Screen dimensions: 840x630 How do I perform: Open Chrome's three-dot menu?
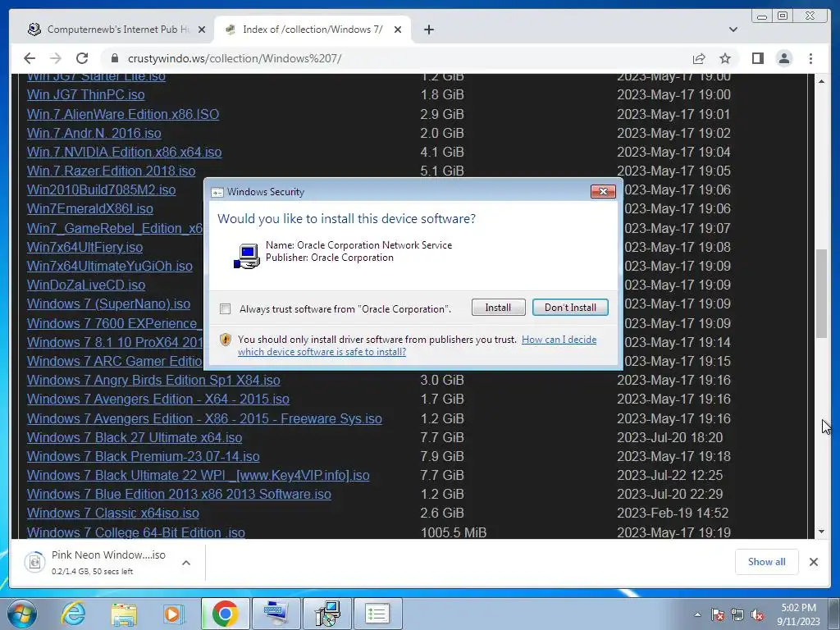pos(810,58)
